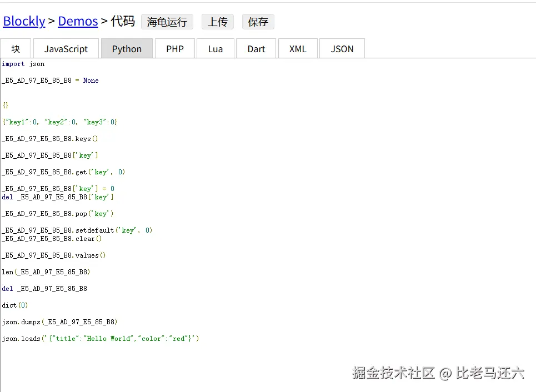536x392 pixels.
Task: Click the 'json.loads' Hello World line
Action: [101, 339]
